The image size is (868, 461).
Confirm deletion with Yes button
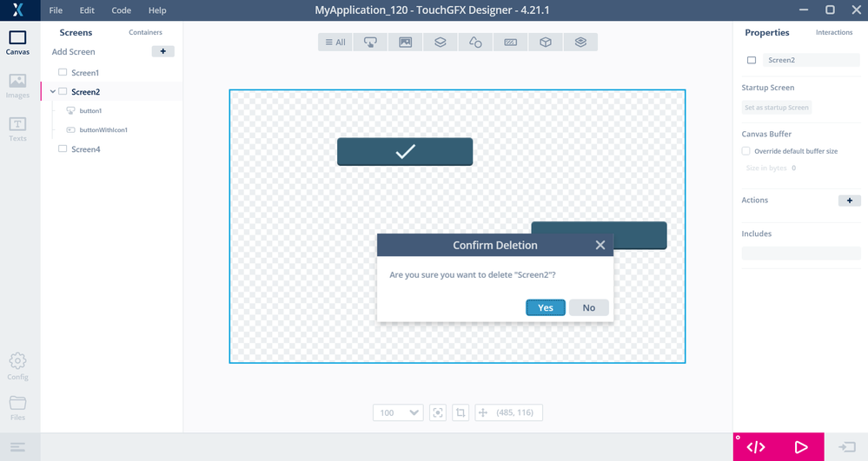[546, 307]
